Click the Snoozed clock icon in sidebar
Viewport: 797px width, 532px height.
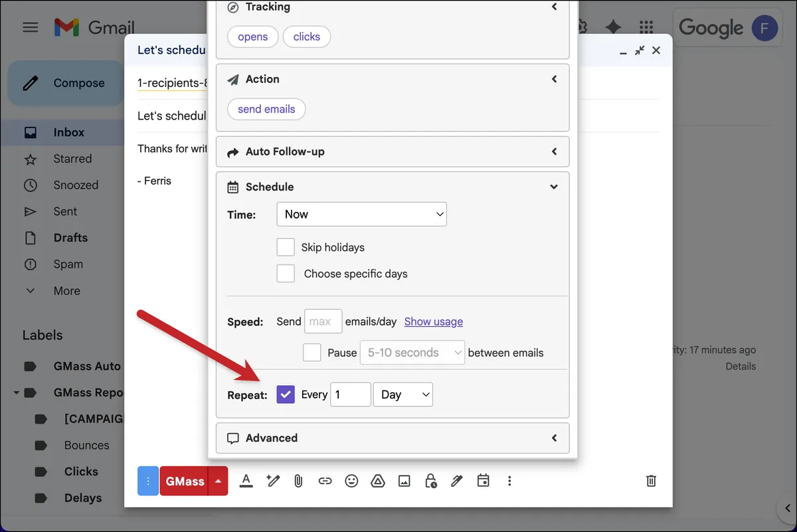(30, 185)
